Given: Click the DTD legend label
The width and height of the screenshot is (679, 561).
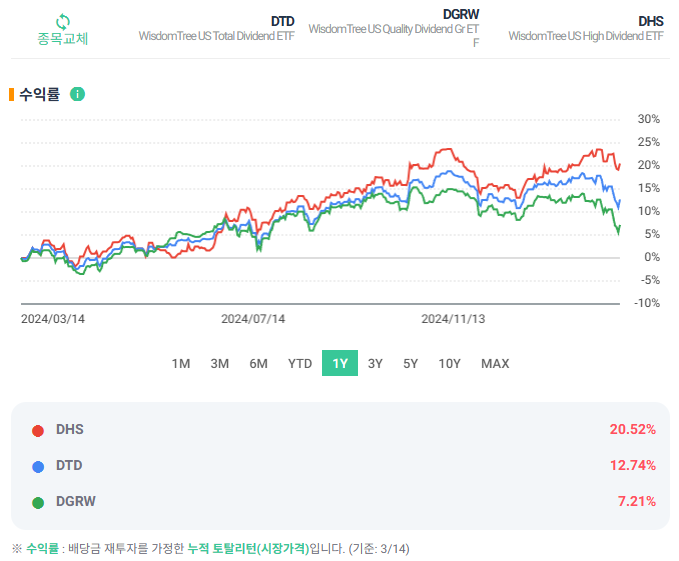Looking at the screenshot, I should (x=69, y=465).
